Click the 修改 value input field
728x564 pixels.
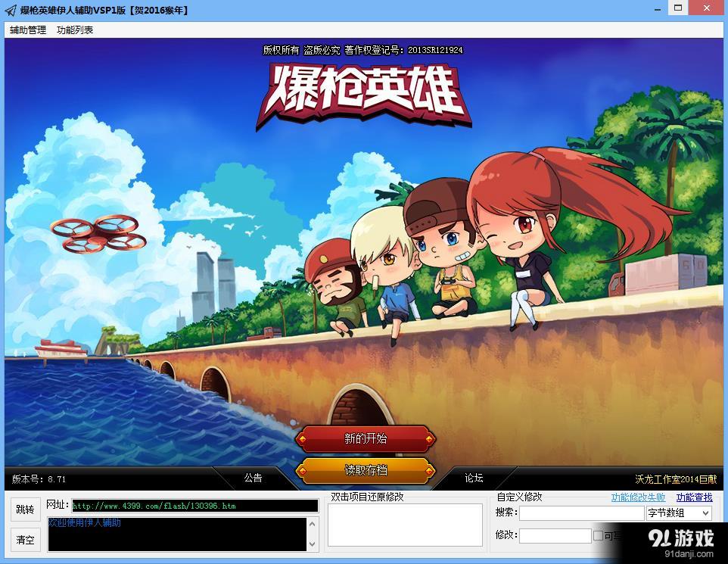click(555, 536)
